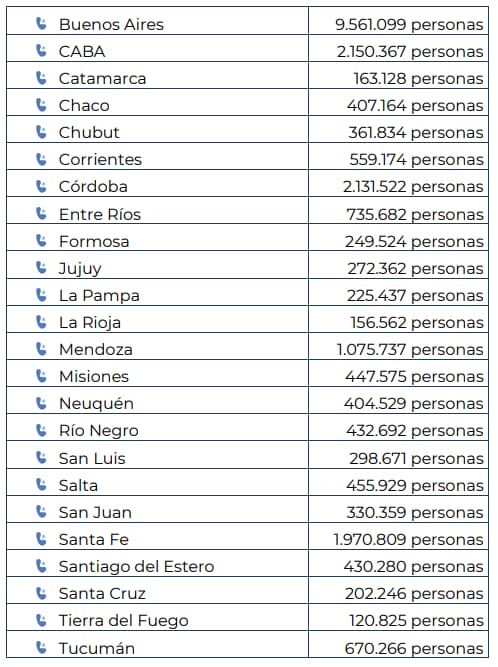
Task: Click the phone icon beside Tierra del Fuego
Action: pyautogui.click(x=41, y=620)
